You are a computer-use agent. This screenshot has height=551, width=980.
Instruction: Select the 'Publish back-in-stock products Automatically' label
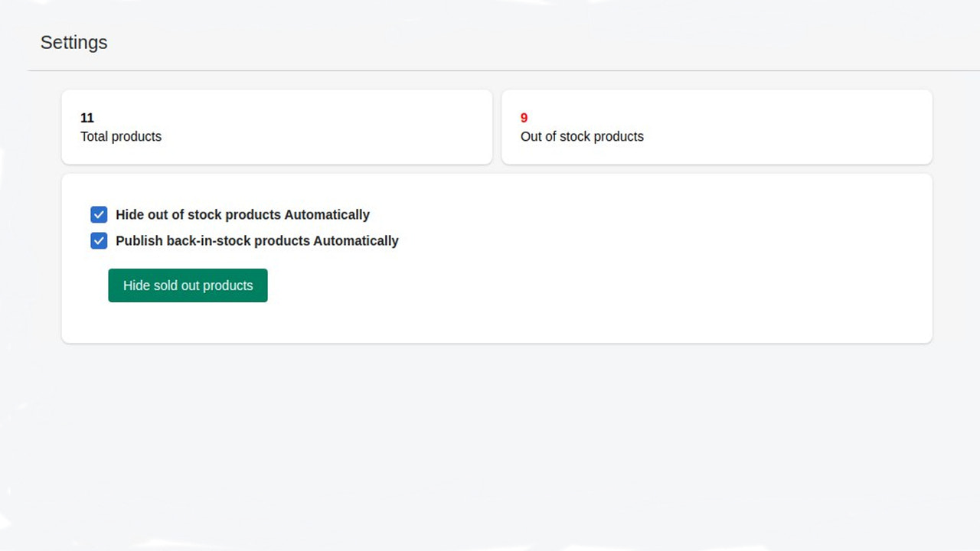[x=257, y=240]
